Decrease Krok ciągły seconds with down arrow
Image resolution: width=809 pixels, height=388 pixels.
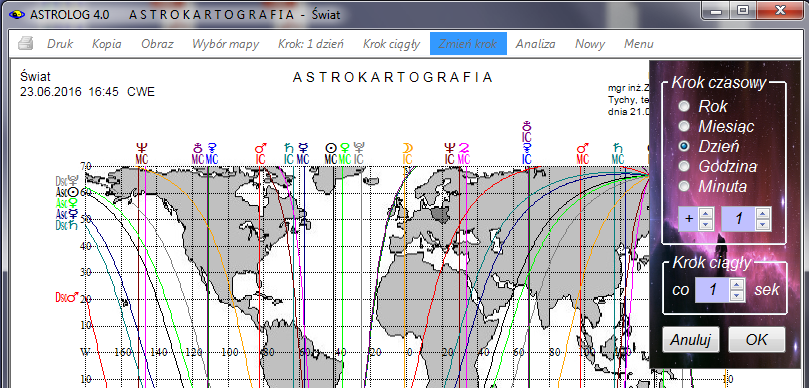[x=737, y=295]
